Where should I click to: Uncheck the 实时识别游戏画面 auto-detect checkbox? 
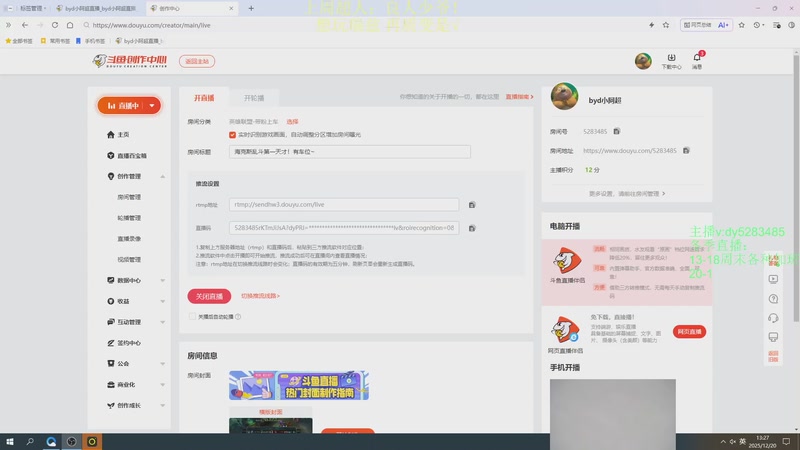(233, 135)
